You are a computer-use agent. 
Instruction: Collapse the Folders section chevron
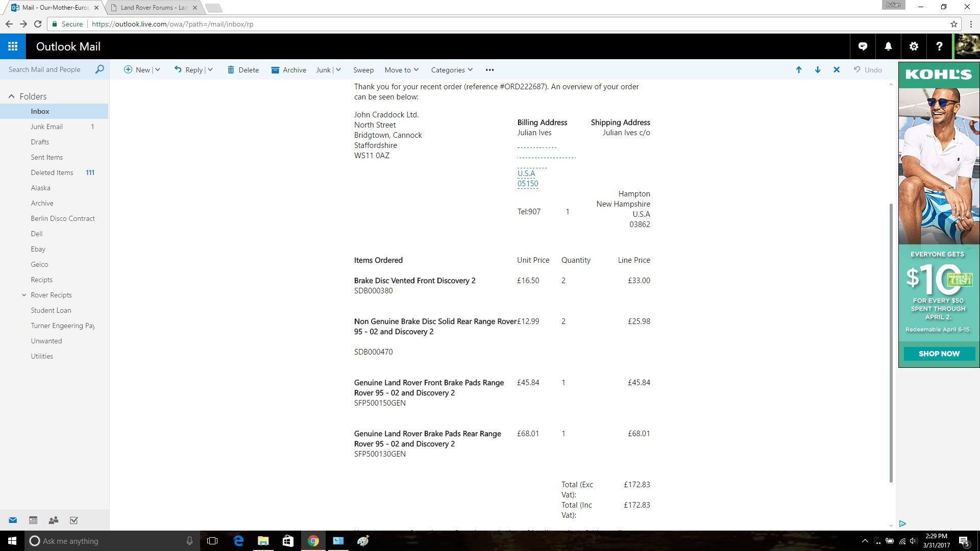(x=11, y=96)
